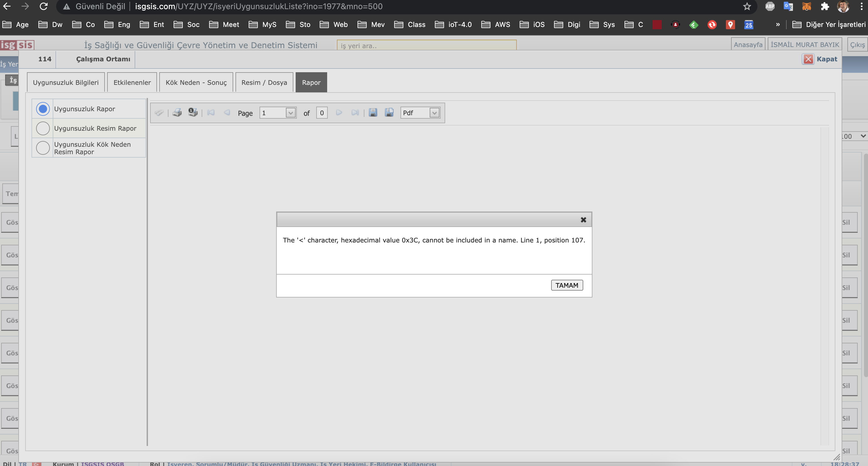The width and height of the screenshot is (868, 466).
Task: Click the print current page icon
Action: 193,112
